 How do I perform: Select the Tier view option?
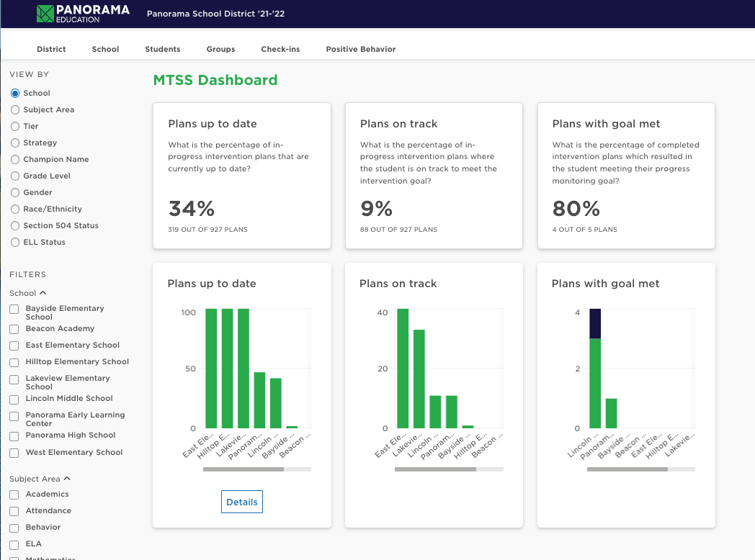point(15,126)
